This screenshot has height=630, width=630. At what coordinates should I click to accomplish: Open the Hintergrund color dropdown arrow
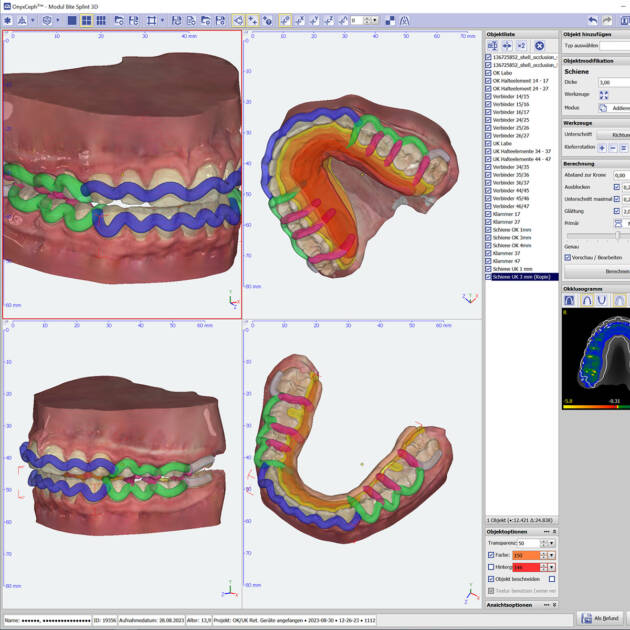[x=552, y=567]
